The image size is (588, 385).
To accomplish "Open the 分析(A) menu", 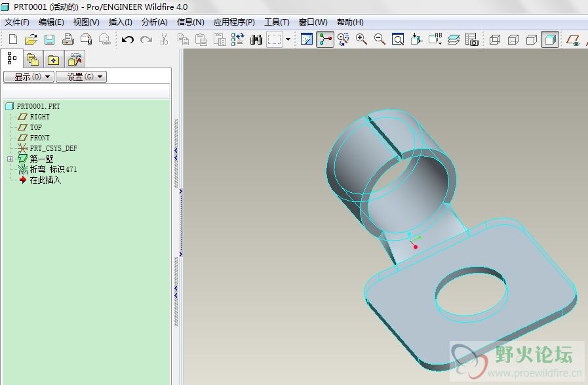I will [155, 22].
